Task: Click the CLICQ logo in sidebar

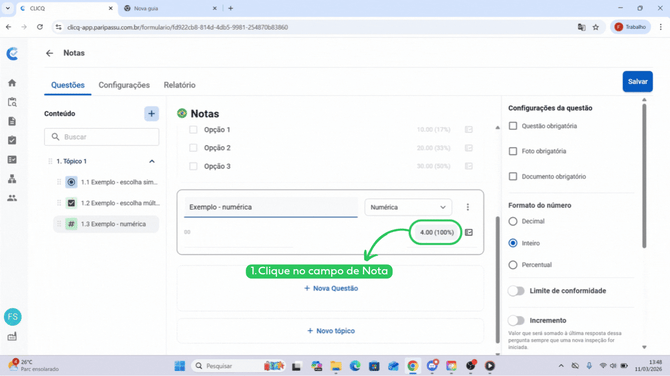Action: click(x=12, y=53)
